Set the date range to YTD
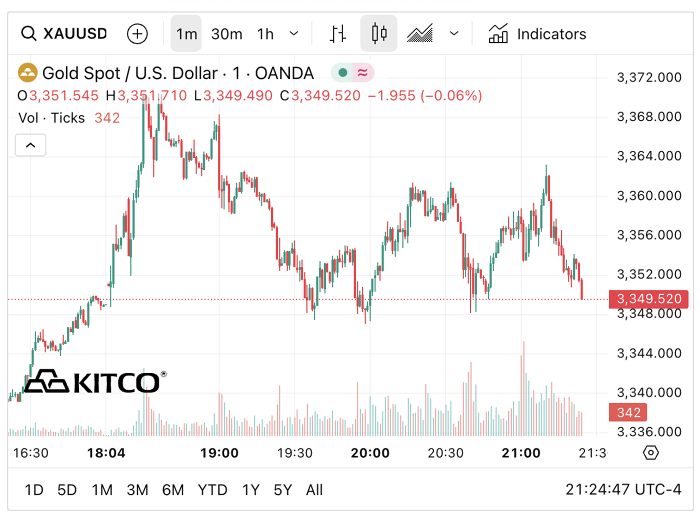Viewport: 700px width, 518px height. [x=212, y=490]
